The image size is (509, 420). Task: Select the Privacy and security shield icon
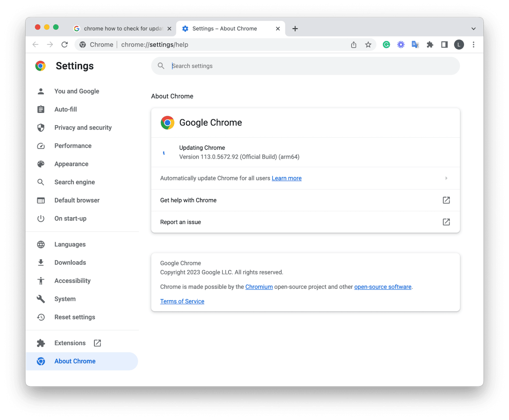coord(41,127)
